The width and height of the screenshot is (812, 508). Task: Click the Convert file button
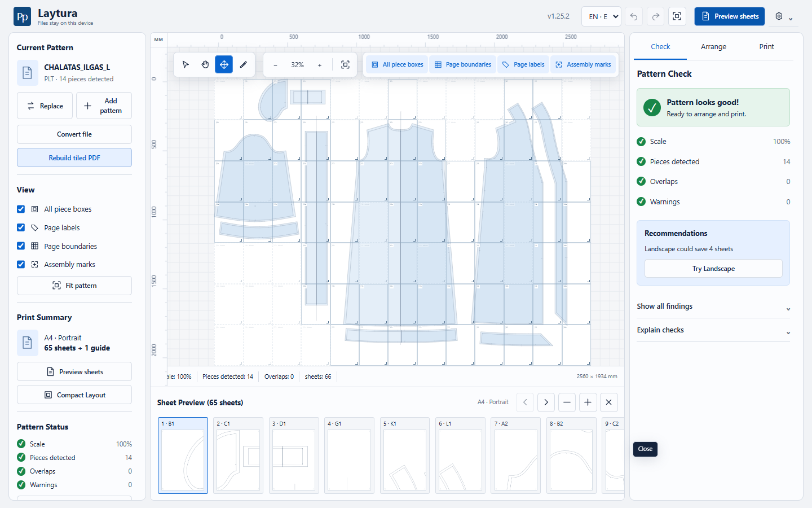(74, 134)
